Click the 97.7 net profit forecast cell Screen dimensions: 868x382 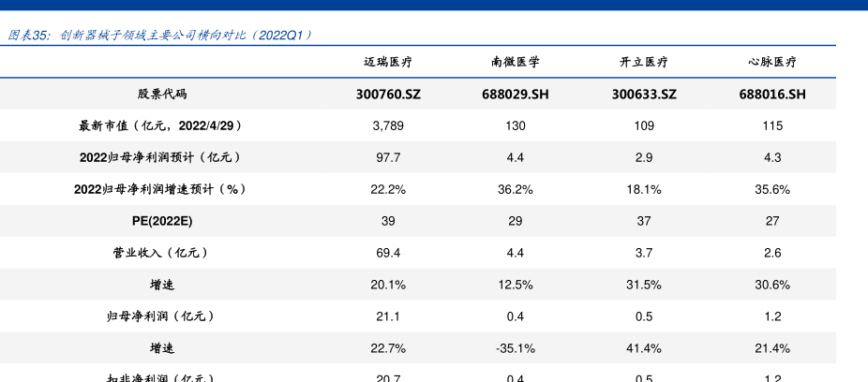[388, 157]
